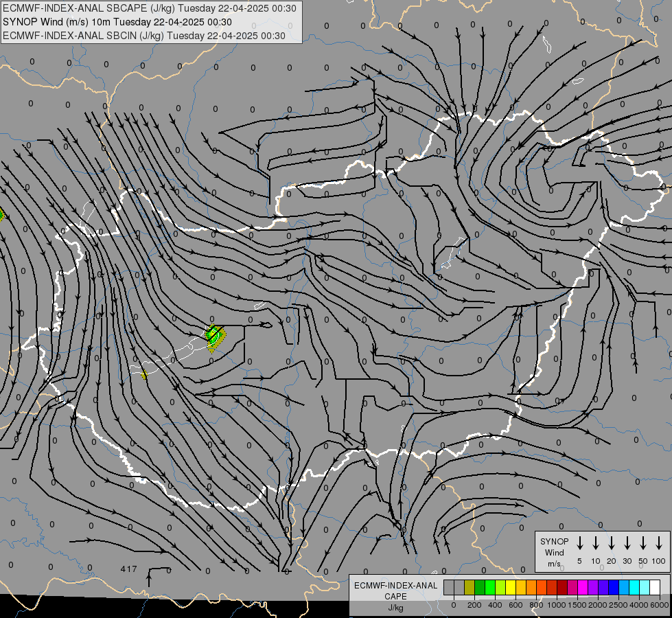Click the SBCIN title line in header
This screenshot has width=672, height=618.
click(x=144, y=36)
